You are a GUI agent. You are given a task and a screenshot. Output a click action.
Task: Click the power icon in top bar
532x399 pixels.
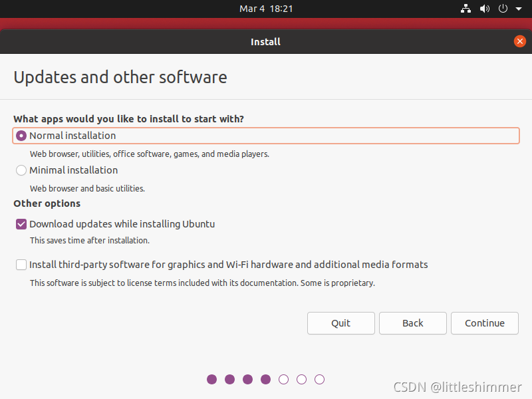pos(503,9)
